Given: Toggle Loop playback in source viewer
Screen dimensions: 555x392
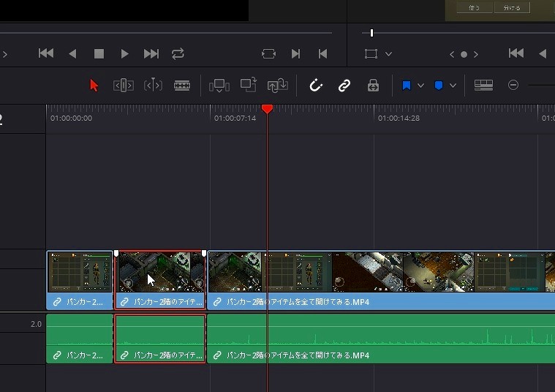Looking at the screenshot, I should coord(178,53).
